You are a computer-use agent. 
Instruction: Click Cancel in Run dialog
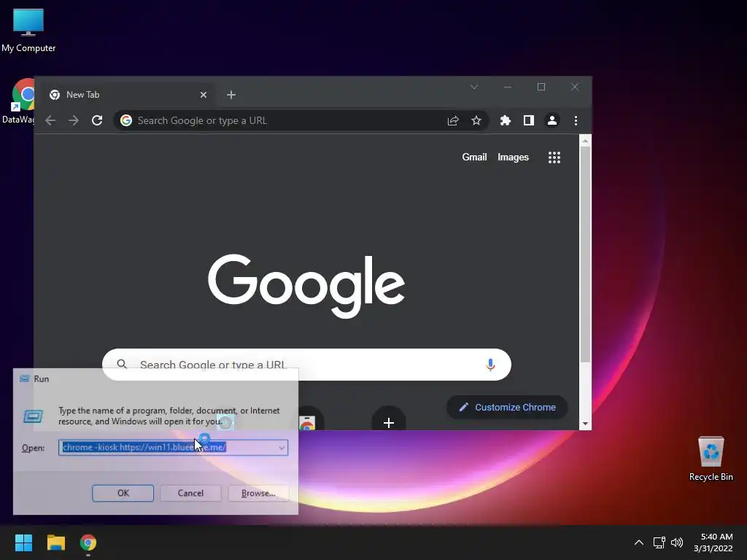[x=190, y=493]
